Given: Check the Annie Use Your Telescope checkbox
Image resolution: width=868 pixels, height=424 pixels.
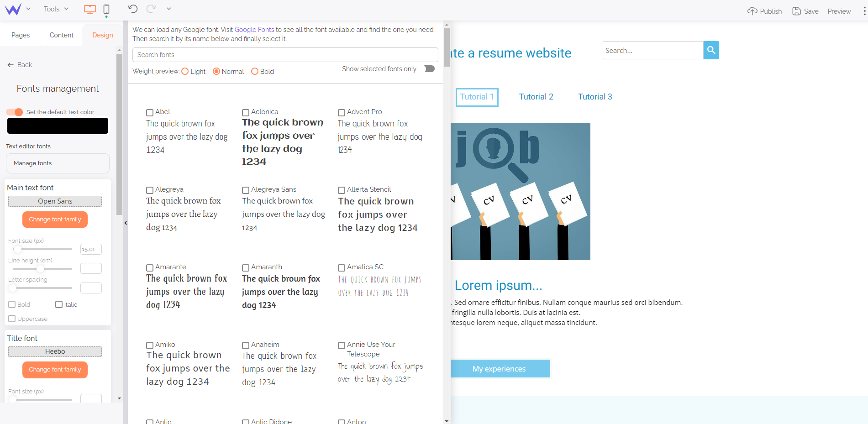Looking at the screenshot, I should point(342,345).
